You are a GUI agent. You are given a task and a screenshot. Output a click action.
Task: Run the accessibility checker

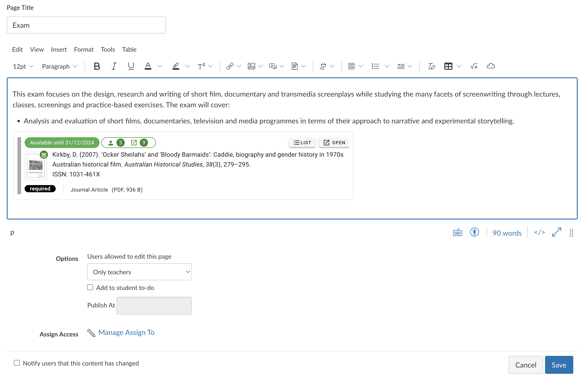tap(474, 232)
